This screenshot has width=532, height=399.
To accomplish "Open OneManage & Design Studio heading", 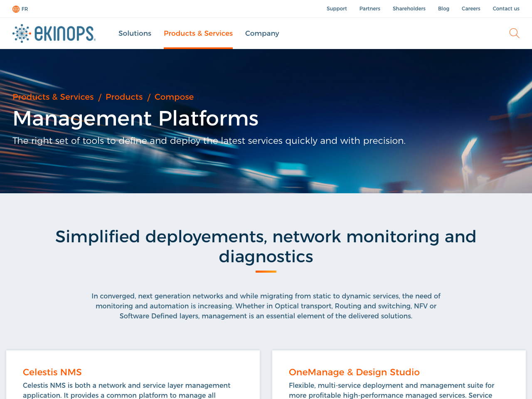I will (x=354, y=371).
